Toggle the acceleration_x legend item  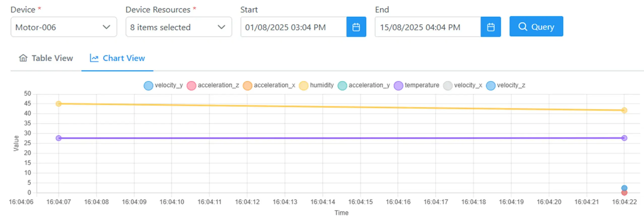(247, 86)
